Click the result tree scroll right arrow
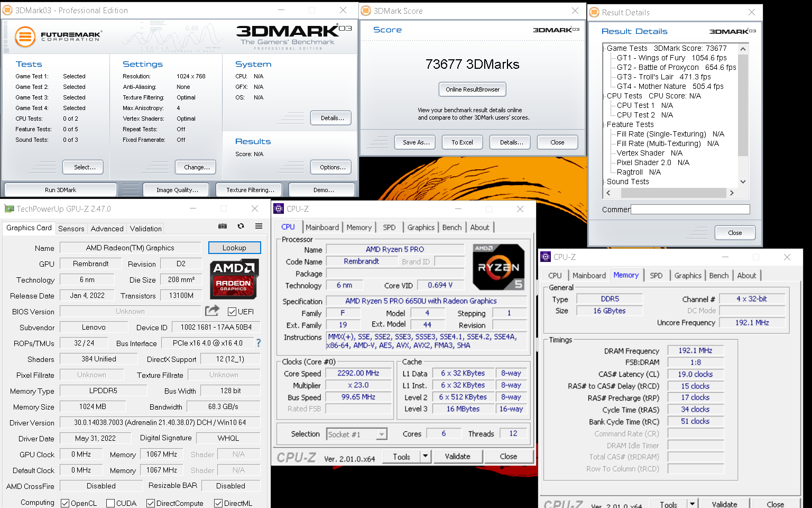This screenshot has width=812, height=508. click(x=732, y=193)
